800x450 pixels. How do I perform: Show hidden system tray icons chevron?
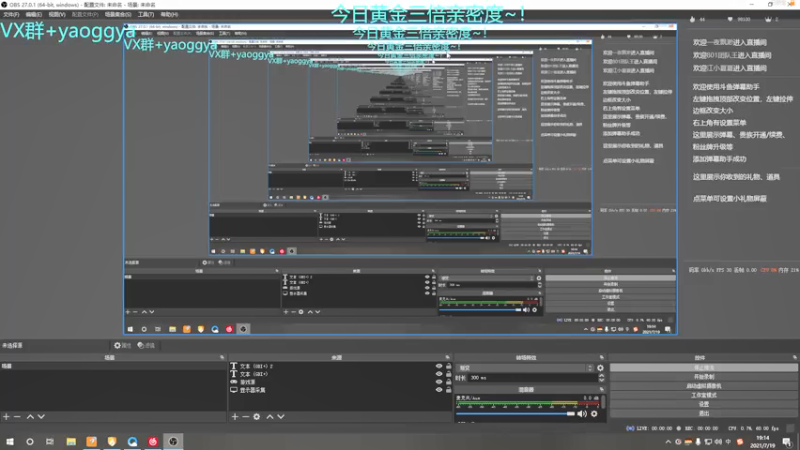pos(668,442)
